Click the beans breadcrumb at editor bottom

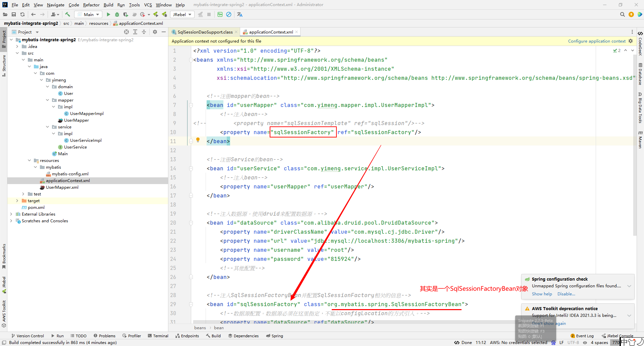pyautogui.click(x=200, y=328)
